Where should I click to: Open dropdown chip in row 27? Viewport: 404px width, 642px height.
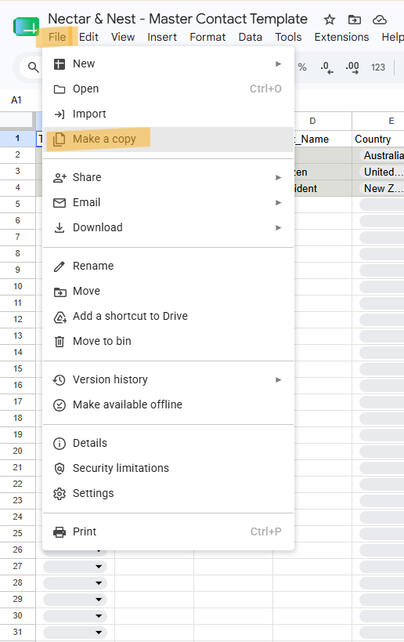(99, 566)
